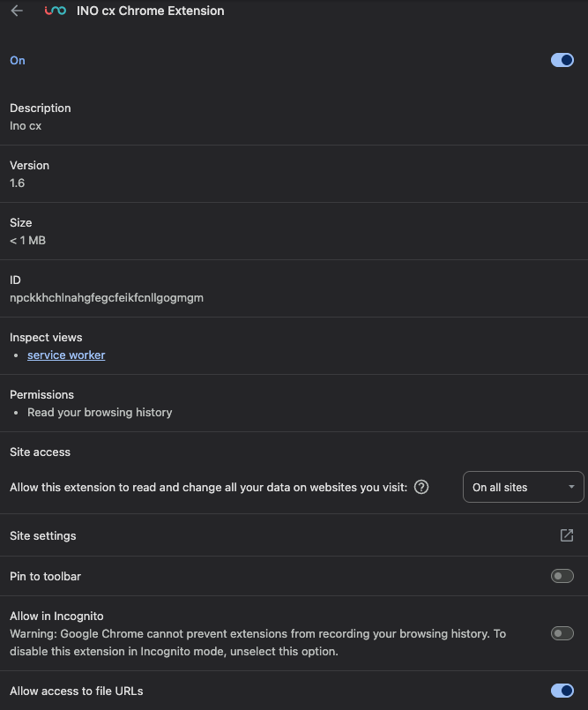
Task: Click the INO cx extension logo
Action: tap(56, 11)
